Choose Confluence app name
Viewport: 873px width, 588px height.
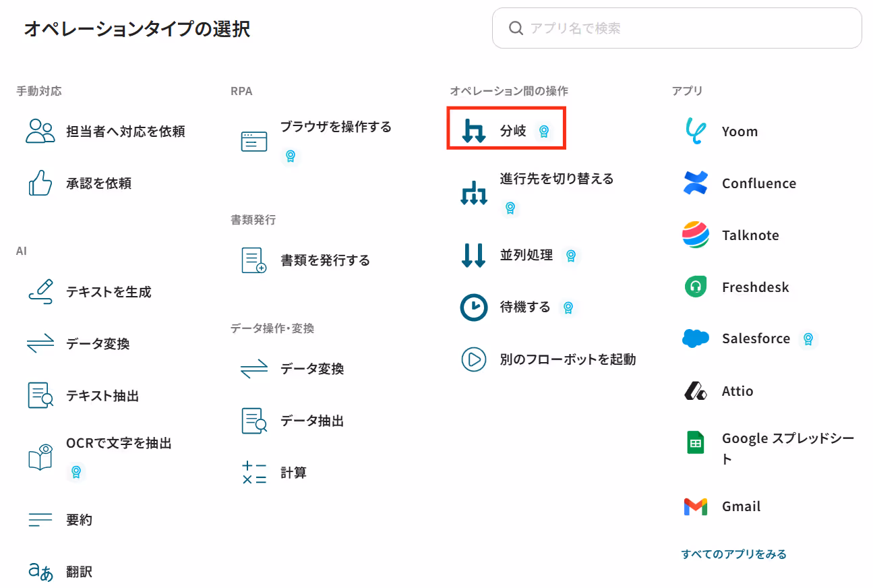[759, 183]
